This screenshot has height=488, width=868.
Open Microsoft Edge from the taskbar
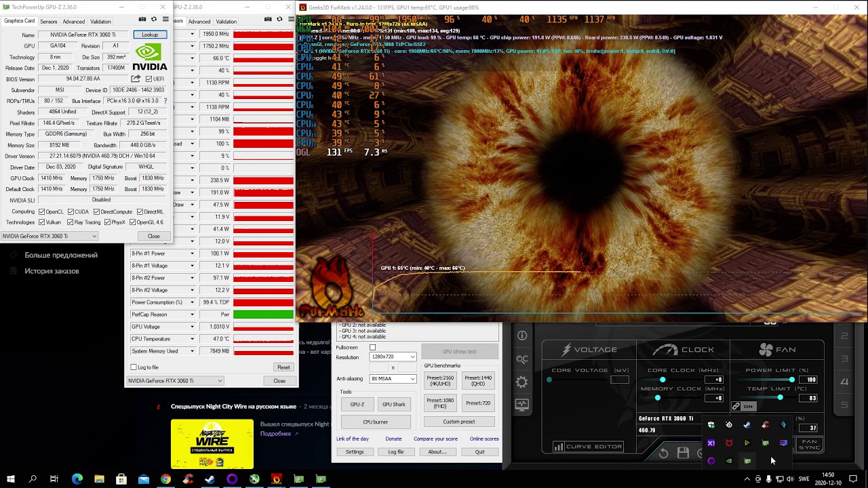tap(77, 479)
